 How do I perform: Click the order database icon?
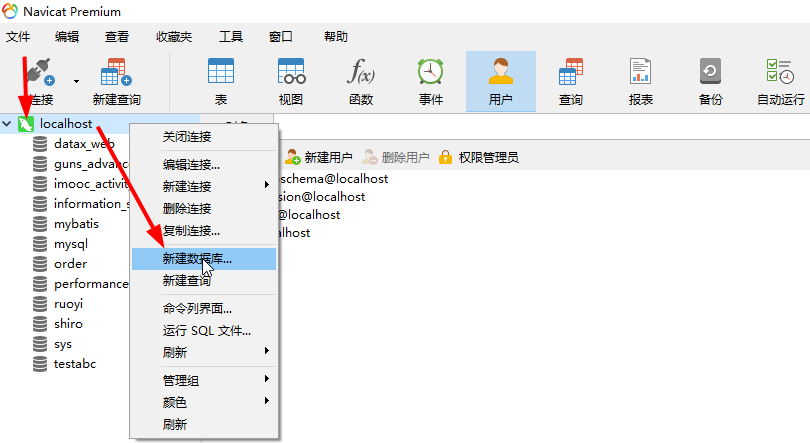point(40,264)
